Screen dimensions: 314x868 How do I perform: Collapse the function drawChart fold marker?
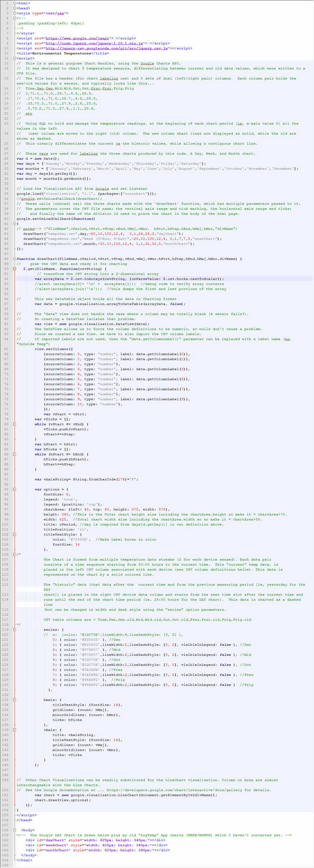(x=15, y=259)
